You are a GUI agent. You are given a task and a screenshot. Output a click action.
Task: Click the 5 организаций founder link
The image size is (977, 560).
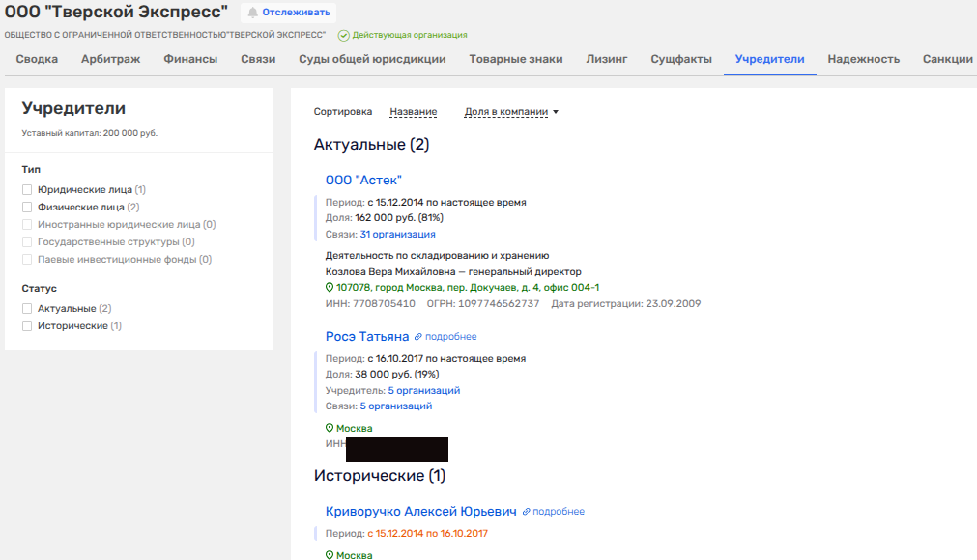point(423,391)
